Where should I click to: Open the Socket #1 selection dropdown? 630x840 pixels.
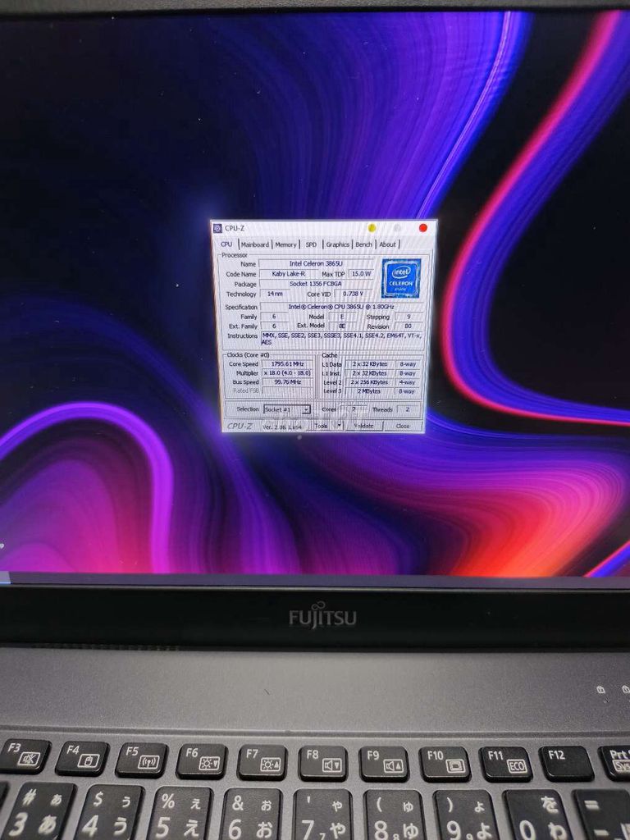[x=287, y=409]
